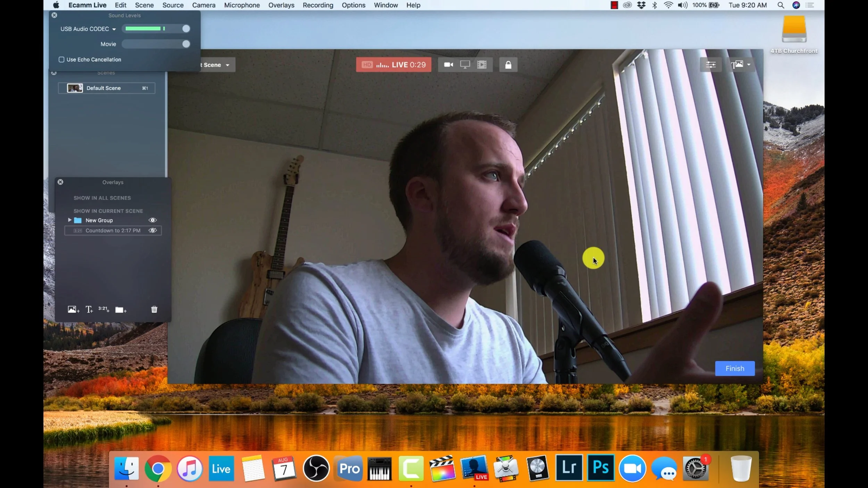
Task: Delete overlay with trash icon
Action: tap(154, 309)
